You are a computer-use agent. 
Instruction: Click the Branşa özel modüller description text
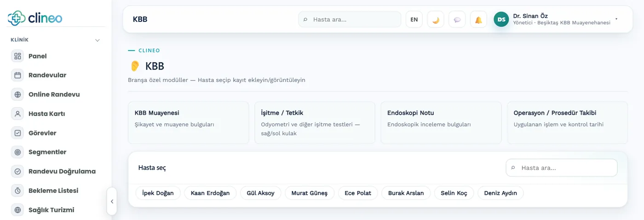coord(217,80)
